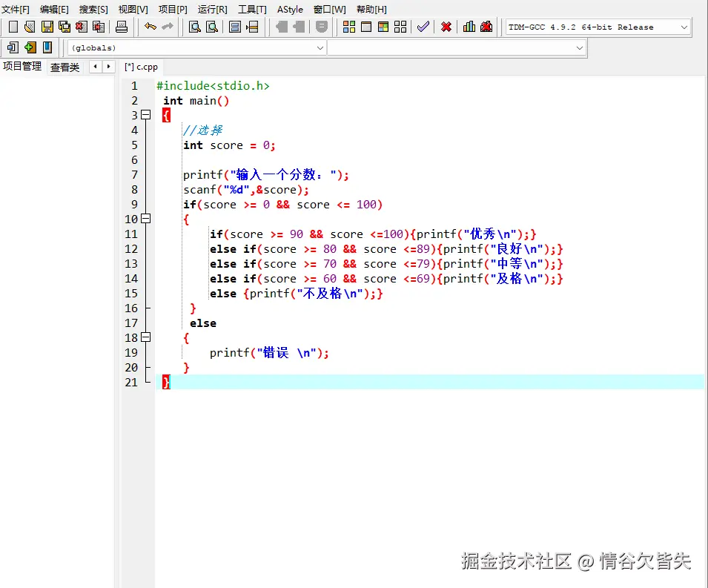Click line number 17 in gutter
The width and height of the screenshot is (708, 588).
(x=131, y=323)
